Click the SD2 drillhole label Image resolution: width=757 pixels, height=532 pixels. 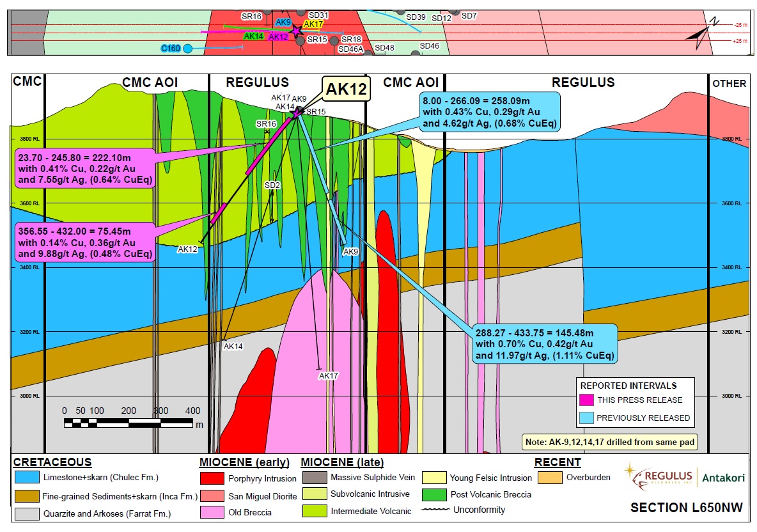click(x=272, y=185)
